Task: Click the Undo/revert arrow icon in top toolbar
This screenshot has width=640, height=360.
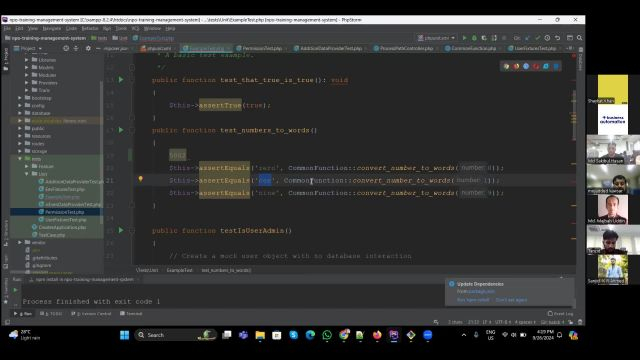Action: coord(557,38)
